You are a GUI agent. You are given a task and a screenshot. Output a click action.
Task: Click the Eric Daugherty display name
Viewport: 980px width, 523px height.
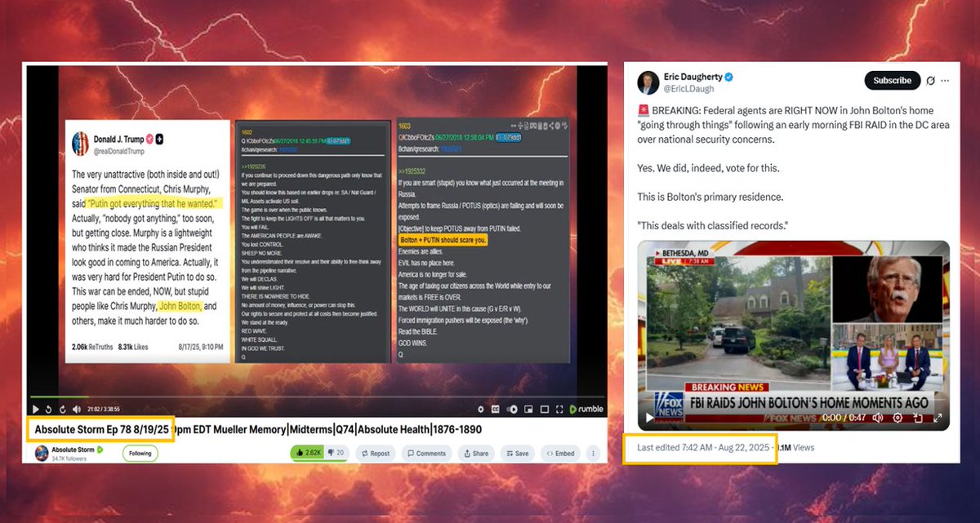coord(693,77)
